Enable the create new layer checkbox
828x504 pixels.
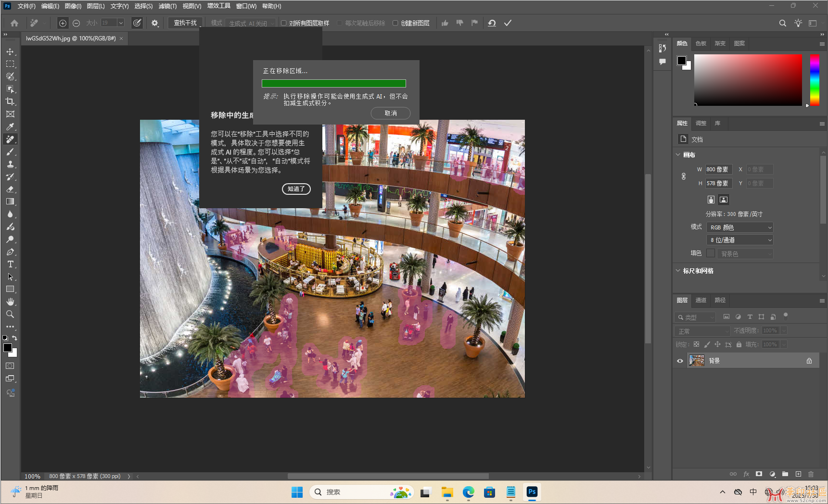(x=395, y=23)
